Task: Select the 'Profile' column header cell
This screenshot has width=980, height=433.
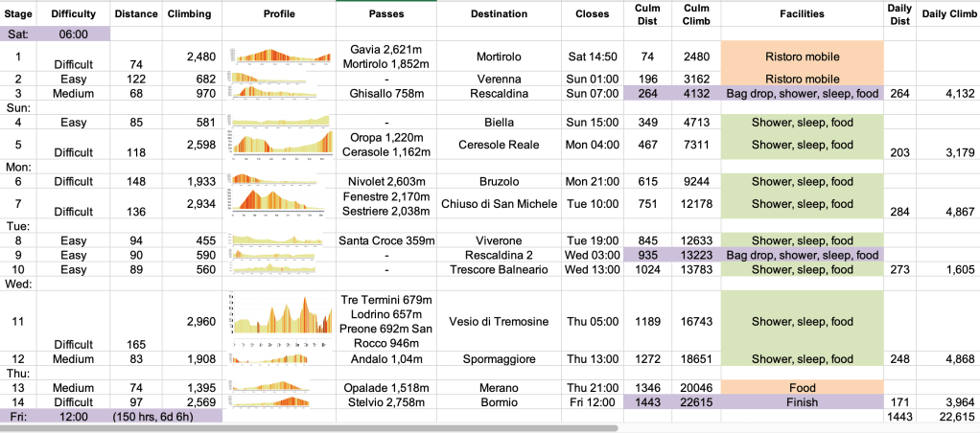Action: pos(277,14)
